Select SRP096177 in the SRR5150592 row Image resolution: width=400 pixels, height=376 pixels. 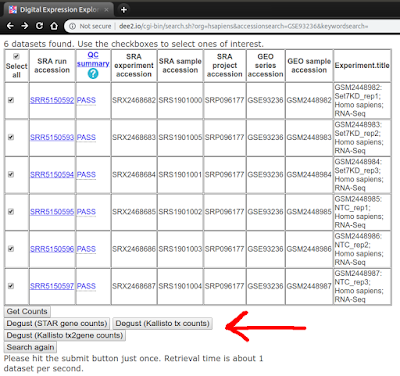click(225, 100)
